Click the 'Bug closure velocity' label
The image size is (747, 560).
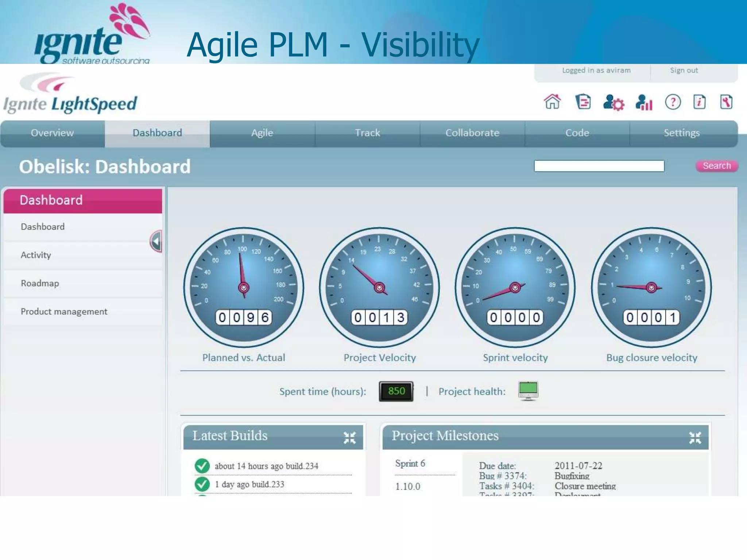point(652,358)
